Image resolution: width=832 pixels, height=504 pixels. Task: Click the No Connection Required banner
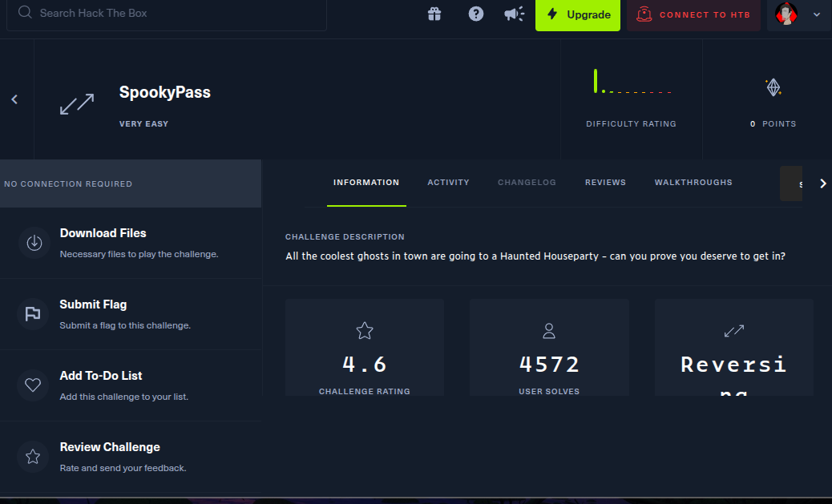131,183
